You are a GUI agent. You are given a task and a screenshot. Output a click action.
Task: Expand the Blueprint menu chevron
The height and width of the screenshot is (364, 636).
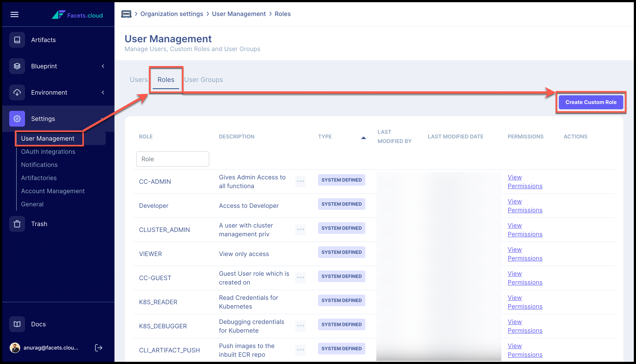point(103,66)
